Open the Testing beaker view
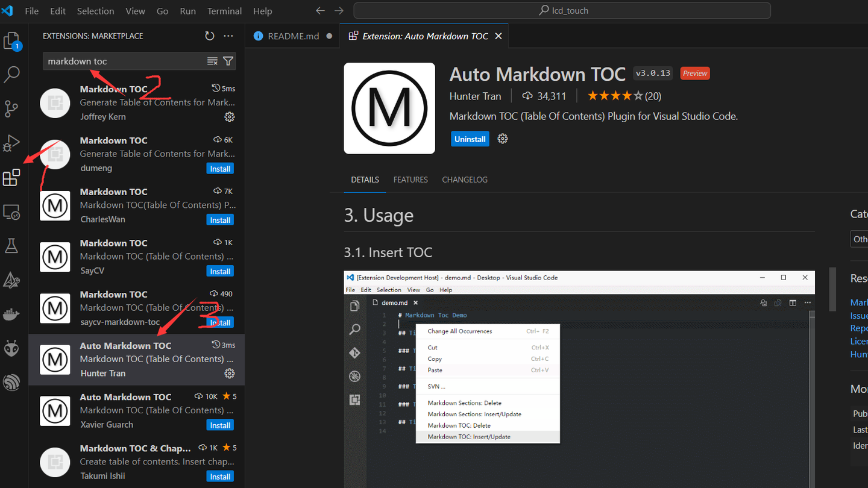Viewport: 868px width, 488px height. tap(12, 245)
